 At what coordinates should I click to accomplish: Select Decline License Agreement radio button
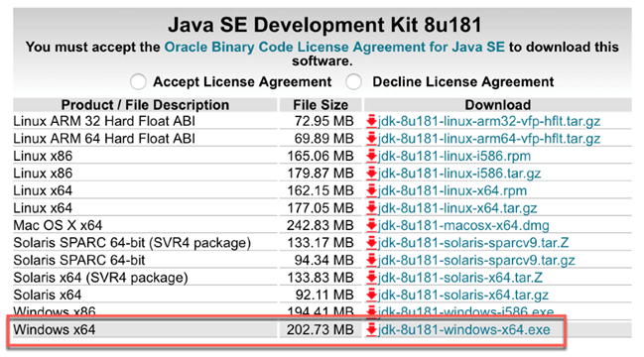point(353,81)
